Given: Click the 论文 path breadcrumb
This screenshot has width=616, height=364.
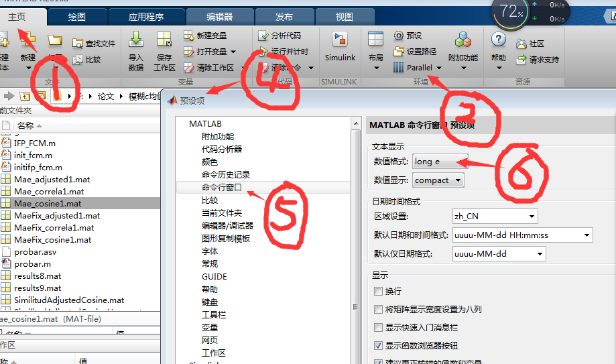Looking at the screenshot, I should [106, 97].
